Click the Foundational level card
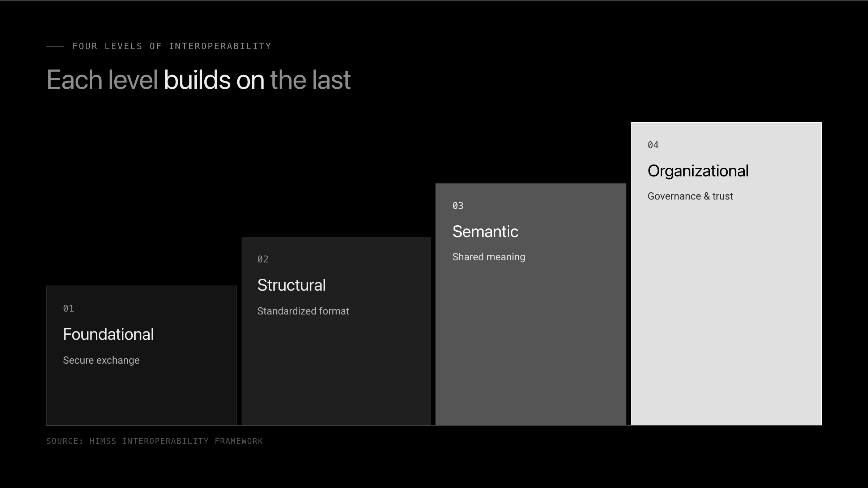The width and height of the screenshot is (868, 488). (142, 356)
